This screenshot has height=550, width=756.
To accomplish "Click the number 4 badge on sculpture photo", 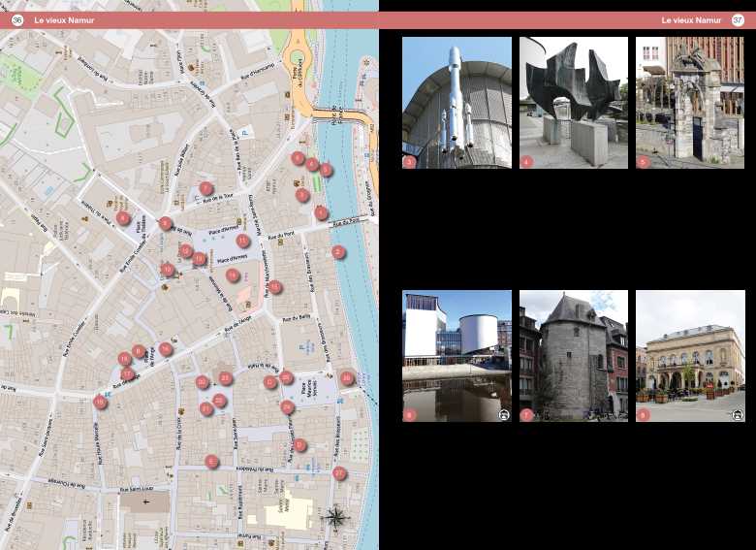I will click(526, 162).
